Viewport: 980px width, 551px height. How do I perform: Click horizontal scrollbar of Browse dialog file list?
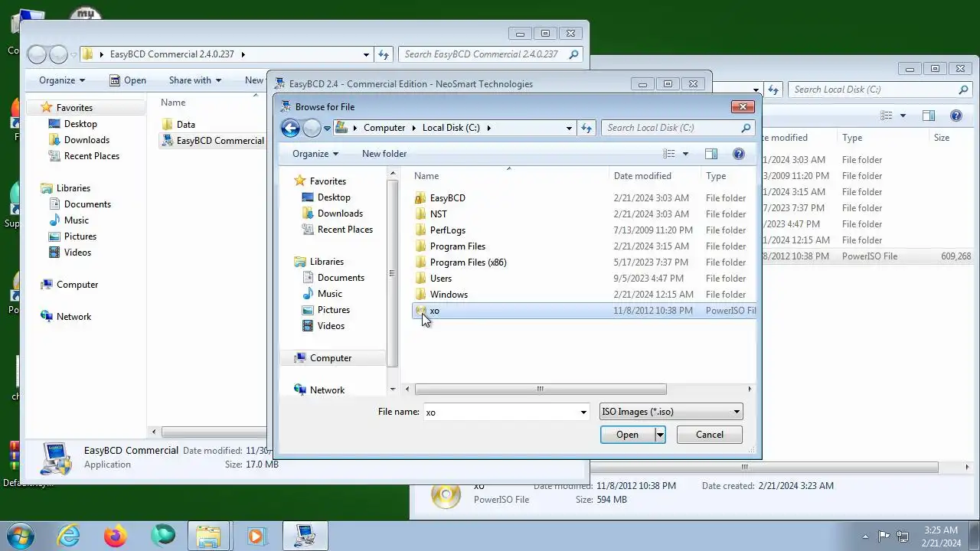point(540,389)
